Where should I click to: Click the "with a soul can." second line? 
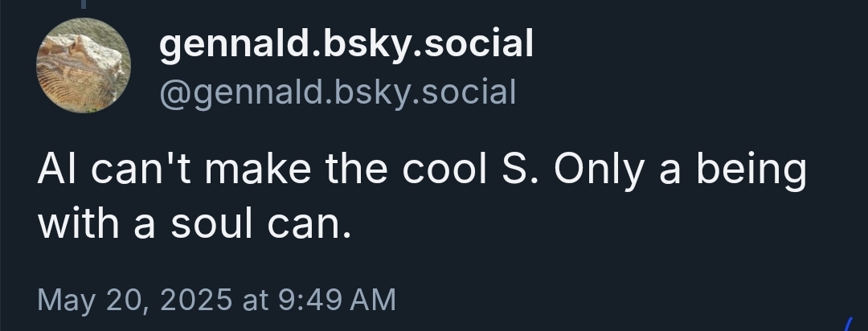195,226
